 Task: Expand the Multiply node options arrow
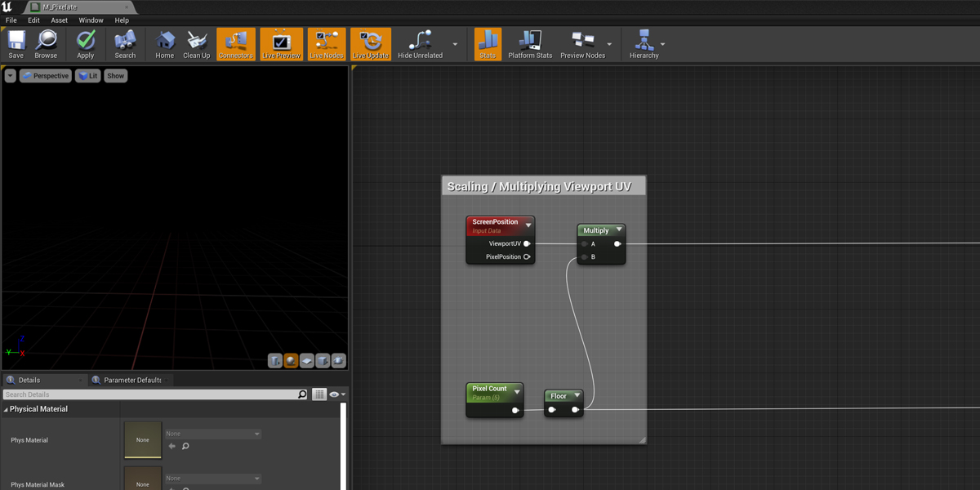tap(619, 230)
